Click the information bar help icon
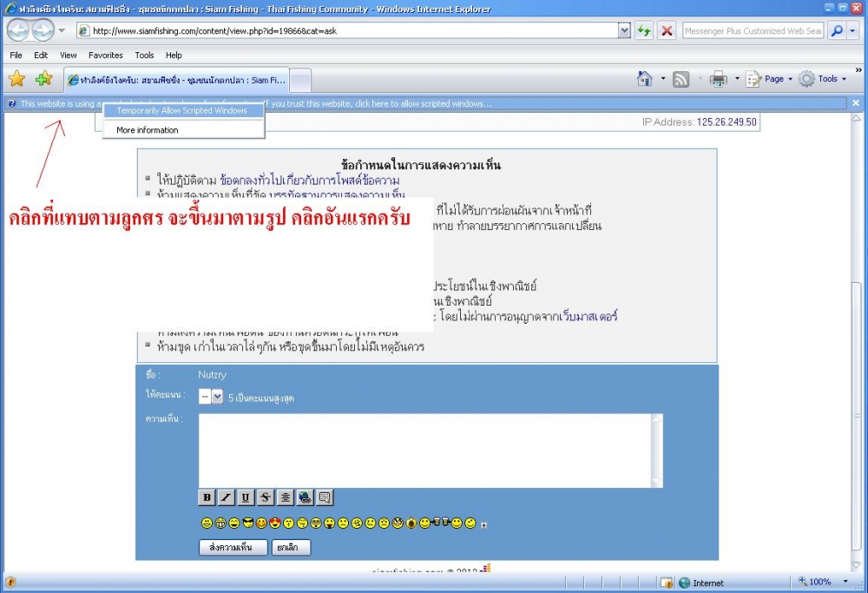Viewport: 868px width, 593px height. [12, 103]
